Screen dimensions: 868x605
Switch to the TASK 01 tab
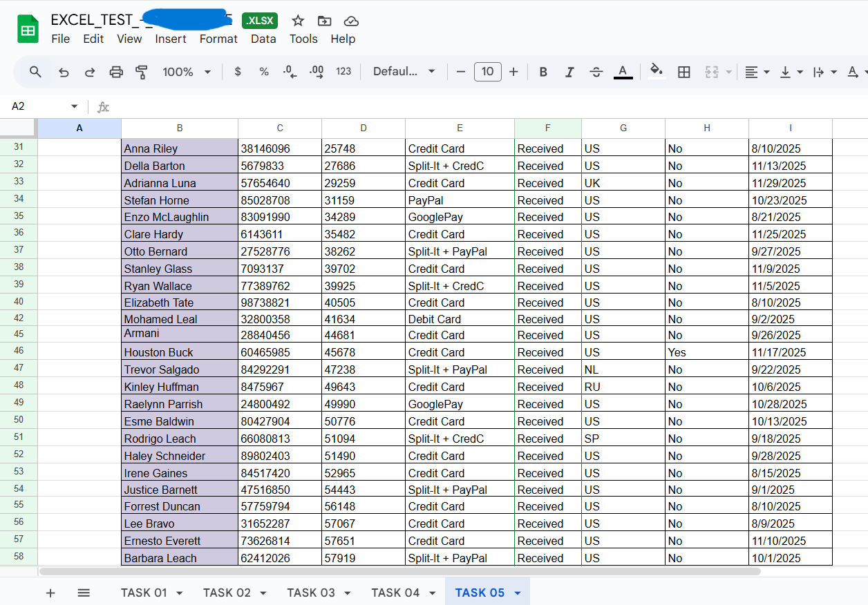pyautogui.click(x=151, y=593)
